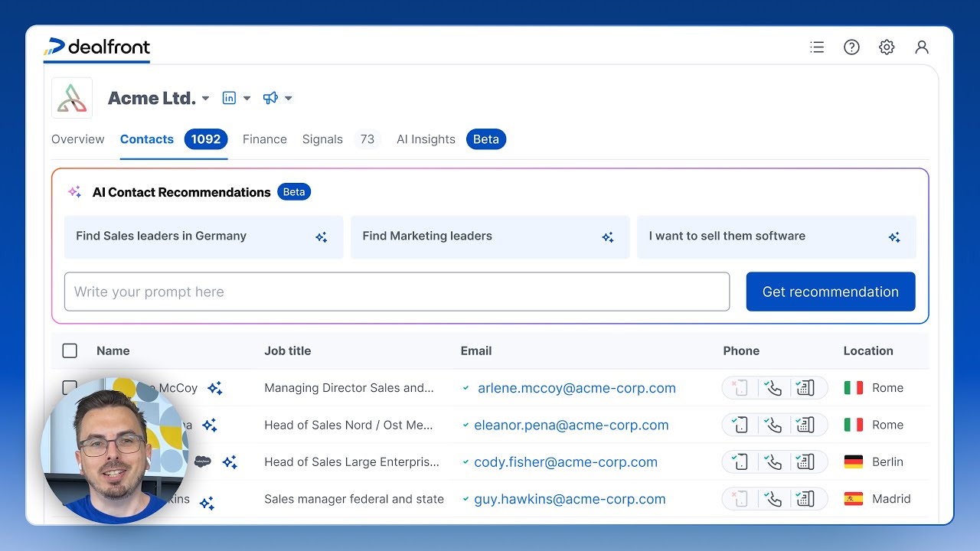980x551 pixels.
Task: Open the list view icon in header
Action: (x=817, y=47)
